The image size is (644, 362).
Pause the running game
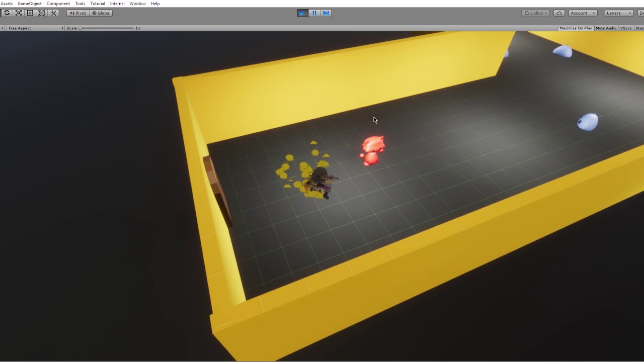click(x=314, y=13)
